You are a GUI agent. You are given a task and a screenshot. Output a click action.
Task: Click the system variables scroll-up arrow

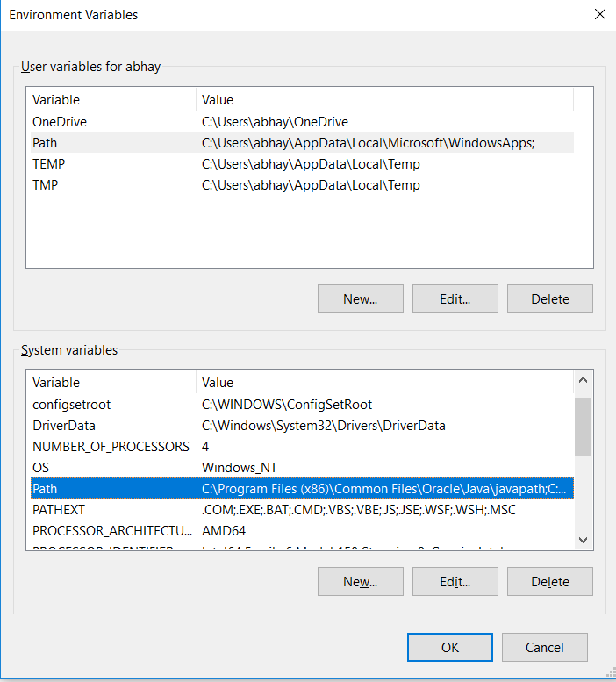(x=584, y=380)
